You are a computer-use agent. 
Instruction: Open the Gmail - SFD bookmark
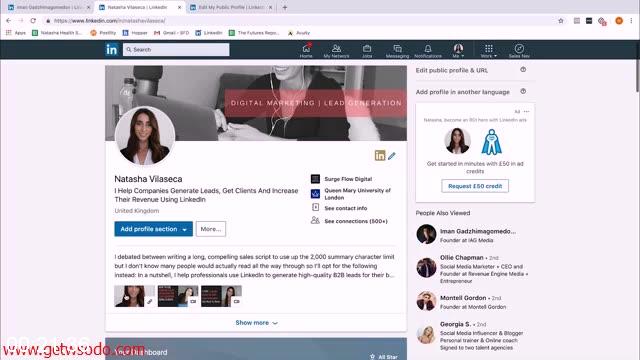pyautogui.click(x=171, y=33)
